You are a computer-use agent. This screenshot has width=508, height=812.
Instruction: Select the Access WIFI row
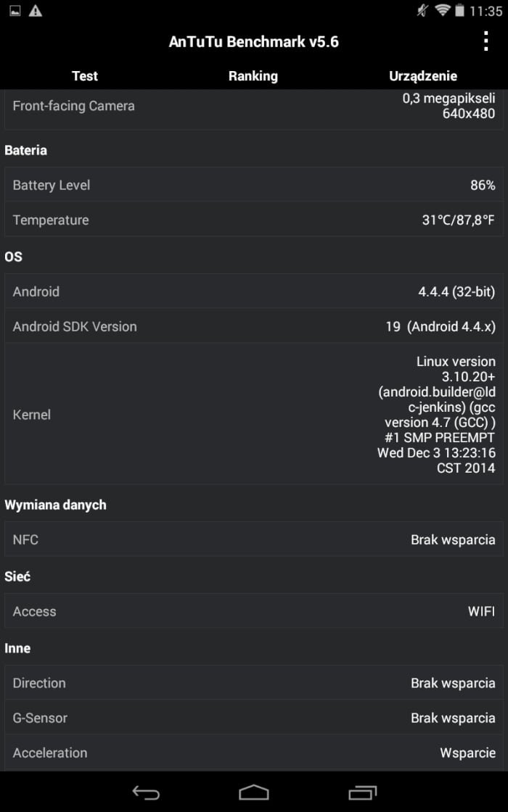(x=254, y=611)
